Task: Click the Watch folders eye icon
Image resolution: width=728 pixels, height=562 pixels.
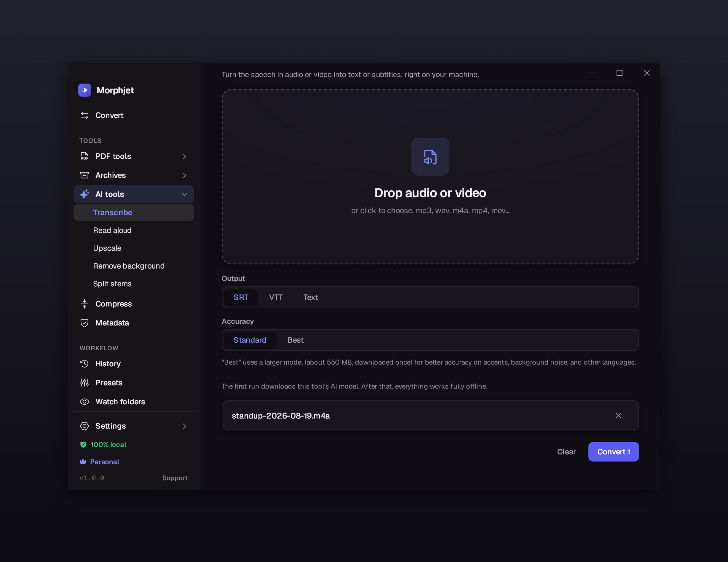Action: pos(84,402)
